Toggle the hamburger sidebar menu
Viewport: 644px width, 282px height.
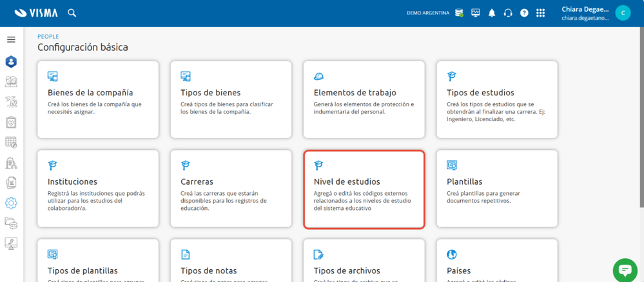coord(12,40)
